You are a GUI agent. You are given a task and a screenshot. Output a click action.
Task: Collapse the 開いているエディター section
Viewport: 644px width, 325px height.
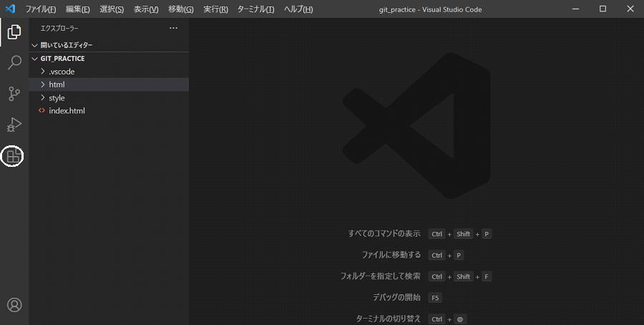35,45
